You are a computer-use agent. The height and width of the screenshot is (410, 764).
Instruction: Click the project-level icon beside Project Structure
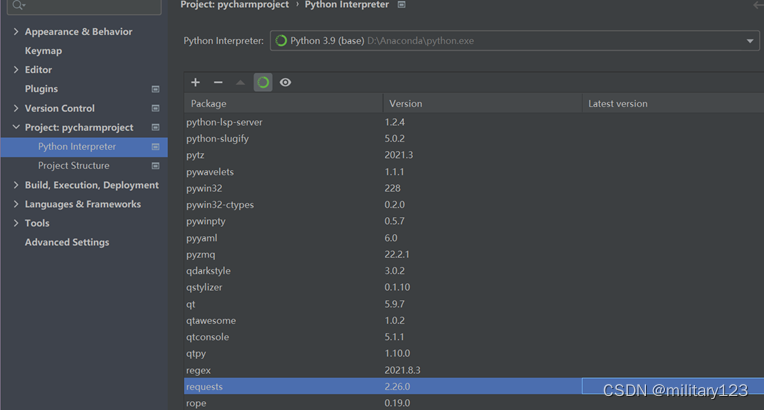pyautogui.click(x=155, y=166)
